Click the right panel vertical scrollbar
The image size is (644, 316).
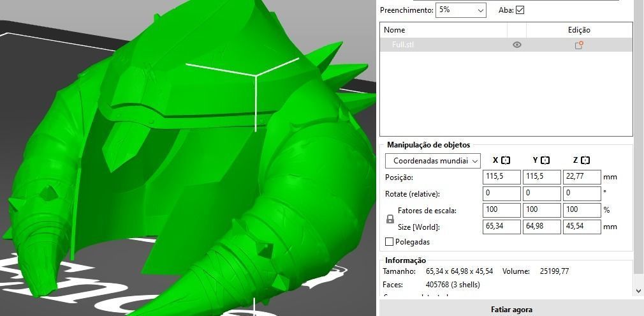pyautogui.click(x=639, y=136)
